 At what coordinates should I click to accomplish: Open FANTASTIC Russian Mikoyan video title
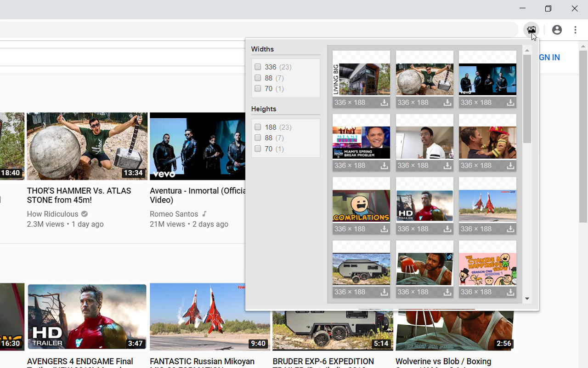tap(202, 362)
